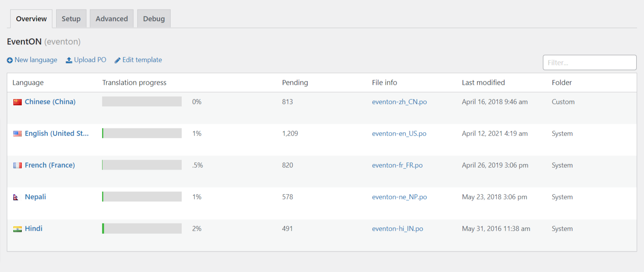Click pending count 491
644x272 pixels.
coord(287,229)
